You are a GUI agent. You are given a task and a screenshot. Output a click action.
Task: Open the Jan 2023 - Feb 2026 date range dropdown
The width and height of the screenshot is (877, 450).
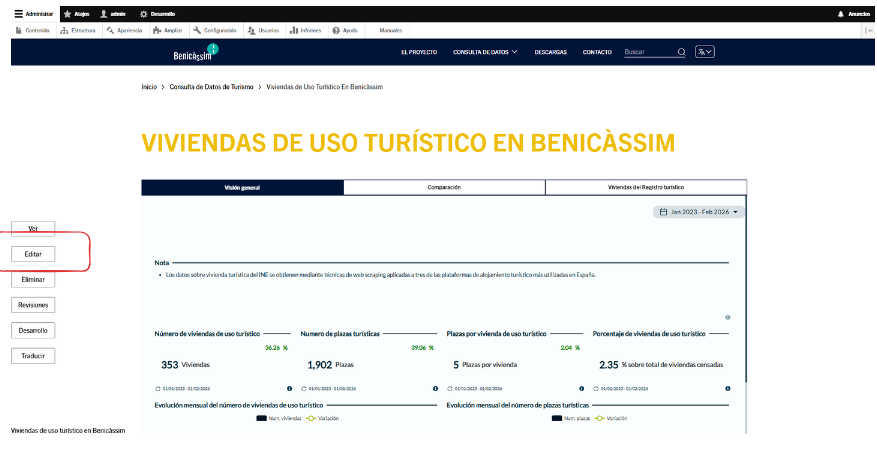pos(698,212)
